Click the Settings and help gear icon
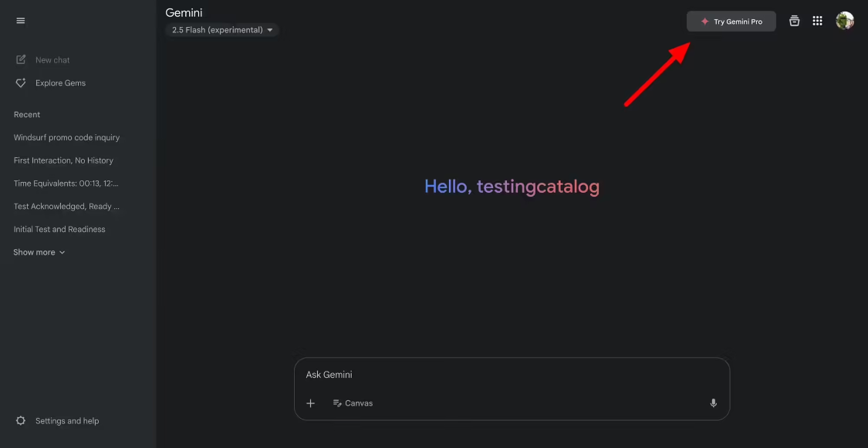This screenshot has height=448, width=868. (20, 420)
